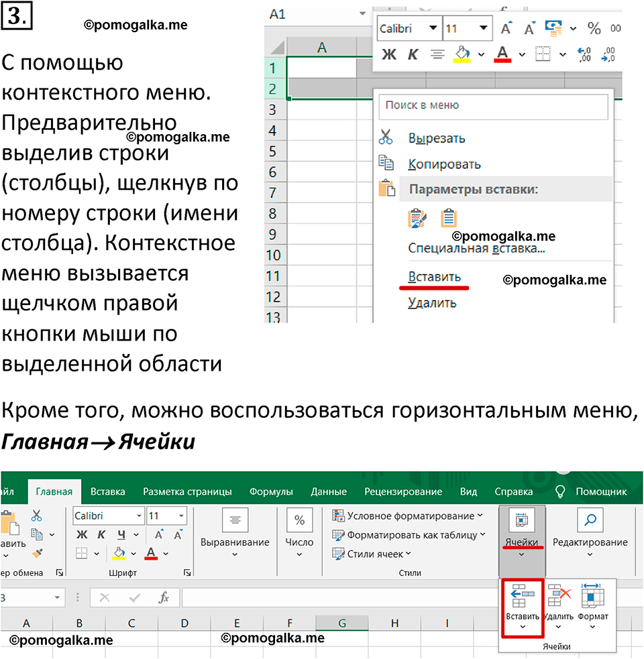The width and height of the screenshot is (644, 659).
Task: Click Italic (К) in the mini toolbar
Action: point(413,54)
